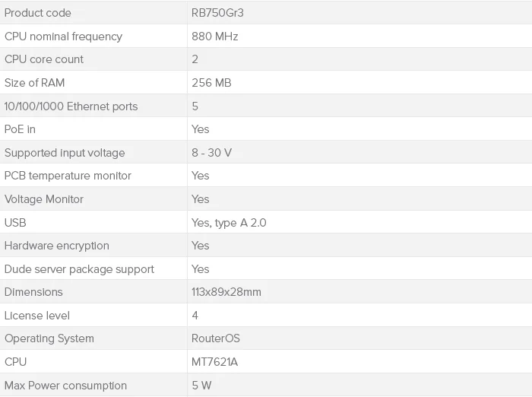Click the CPU nominal frequency label
The width and height of the screenshot is (532, 397).
(63, 37)
